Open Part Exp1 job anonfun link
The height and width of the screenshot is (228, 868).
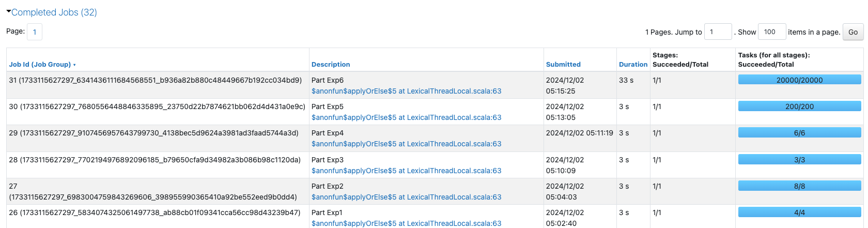406,223
